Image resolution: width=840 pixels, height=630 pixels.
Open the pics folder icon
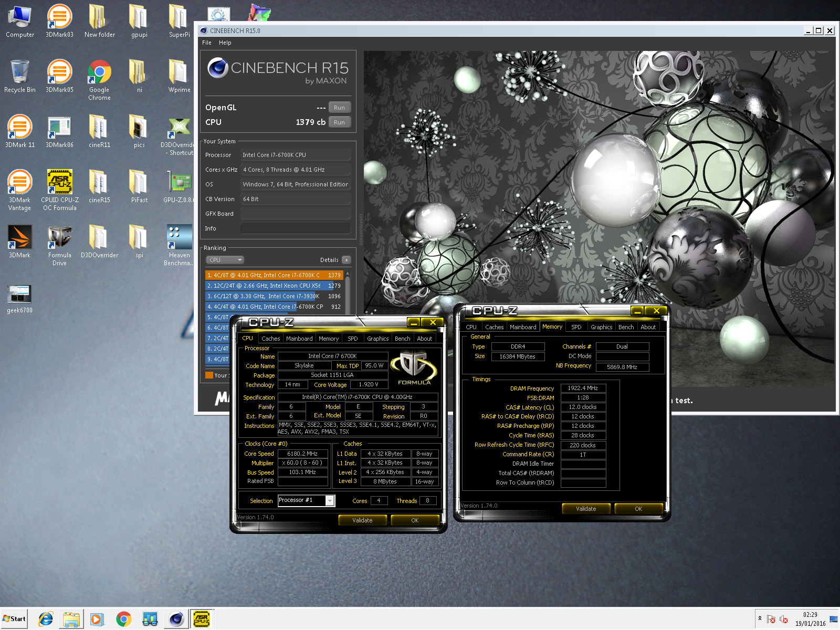pos(139,131)
